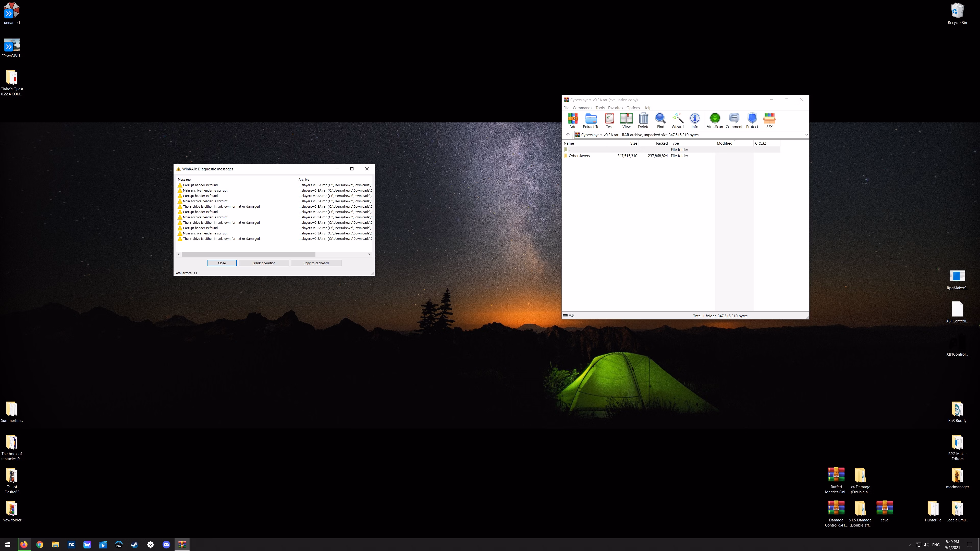Sort file list by Type column
980x551 pixels.
(692, 143)
